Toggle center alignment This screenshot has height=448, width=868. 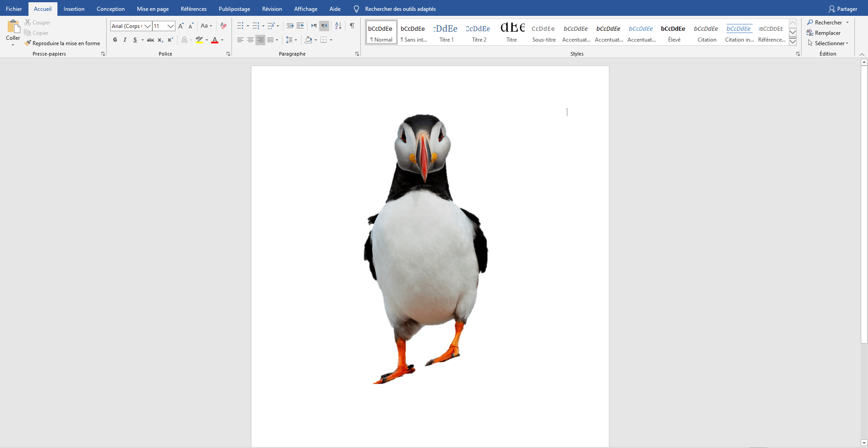[x=250, y=40]
